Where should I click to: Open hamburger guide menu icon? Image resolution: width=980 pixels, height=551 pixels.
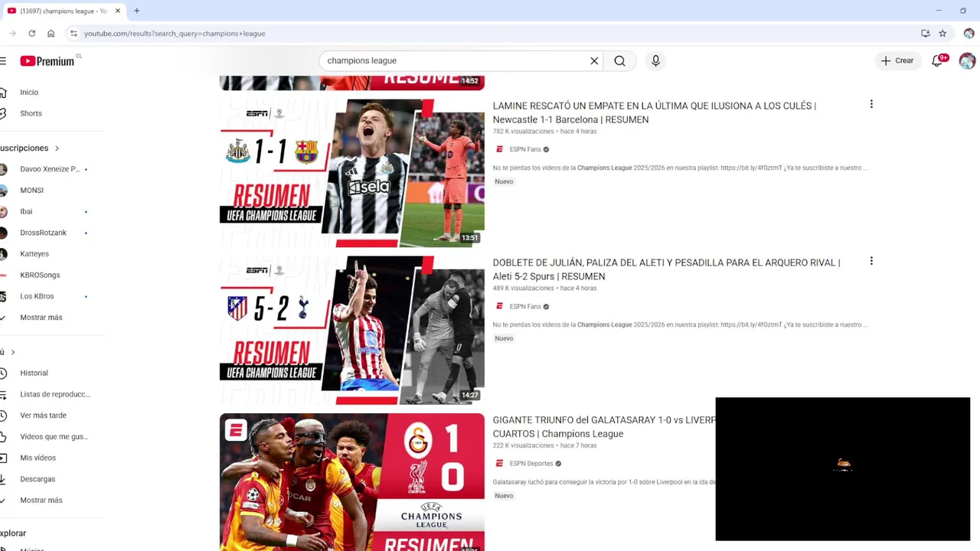(3, 61)
